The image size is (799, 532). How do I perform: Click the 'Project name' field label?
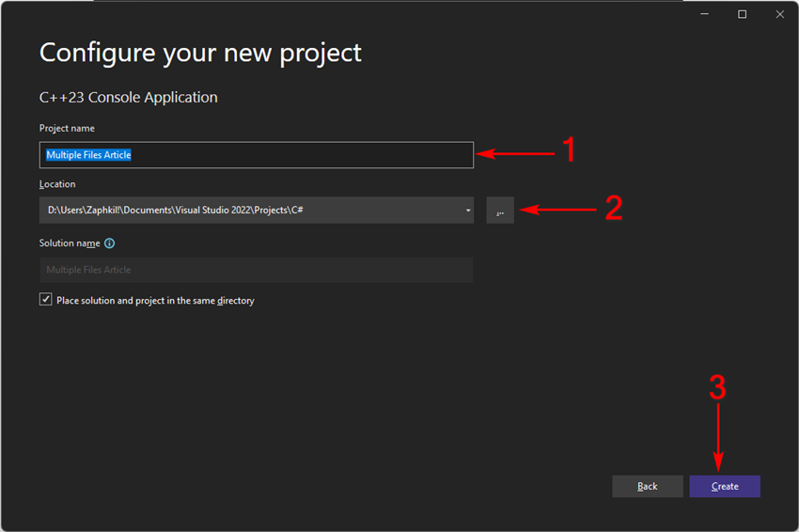pyautogui.click(x=67, y=129)
